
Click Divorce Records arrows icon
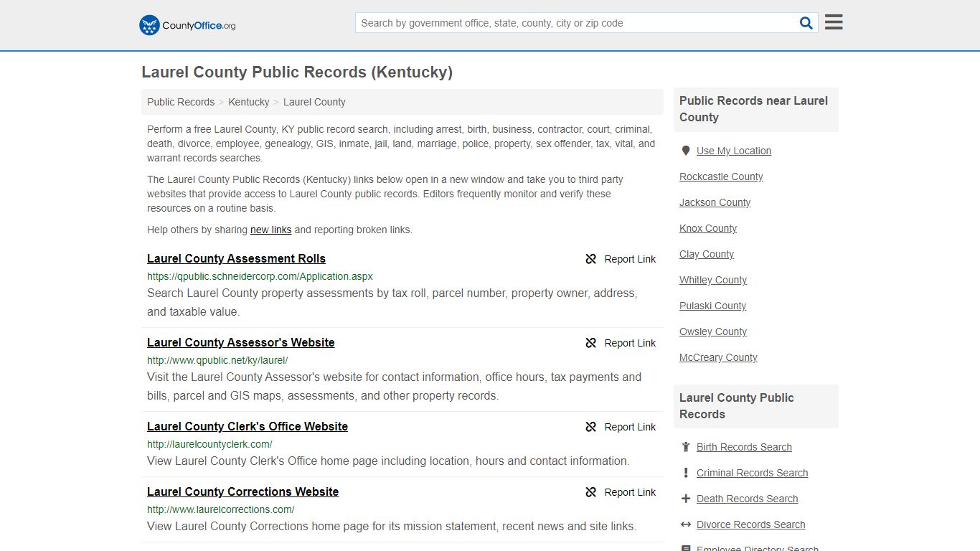(x=686, y=524)
